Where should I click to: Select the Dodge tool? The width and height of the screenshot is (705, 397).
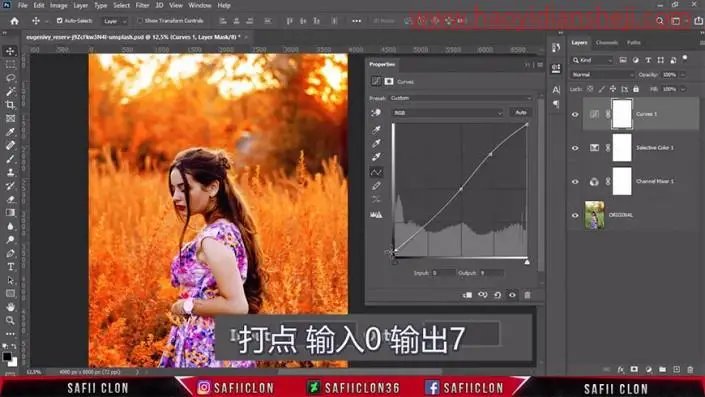tap(10, 240)
